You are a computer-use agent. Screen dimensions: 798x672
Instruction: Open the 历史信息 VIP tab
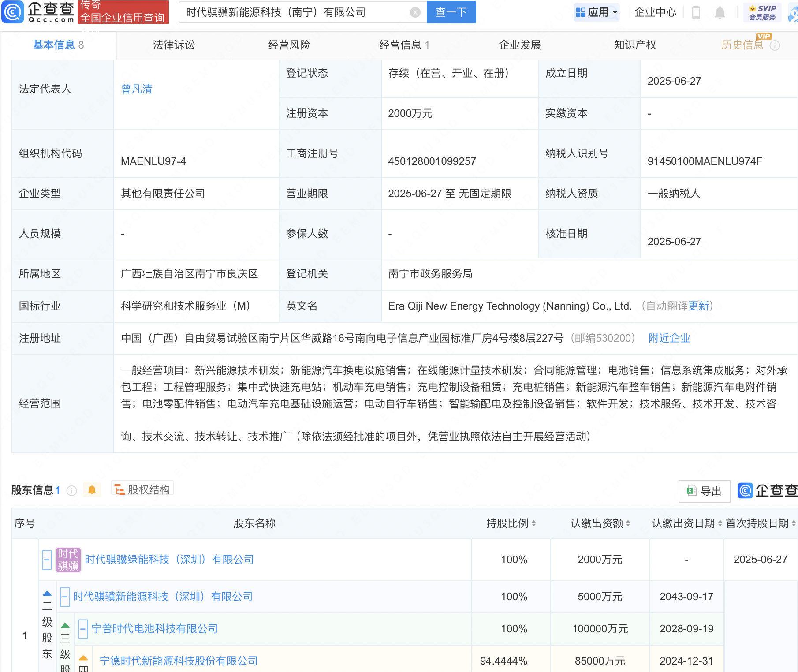coord(742,45)
